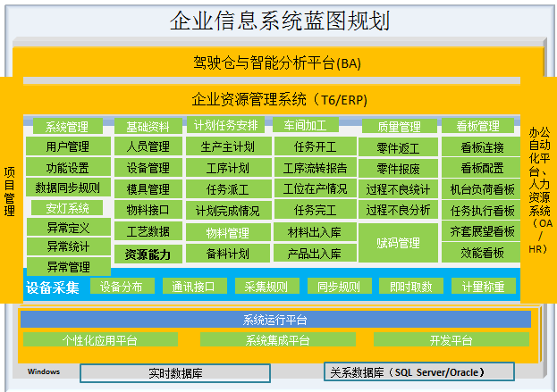Open the 功能设置 block

coord(68,167)
